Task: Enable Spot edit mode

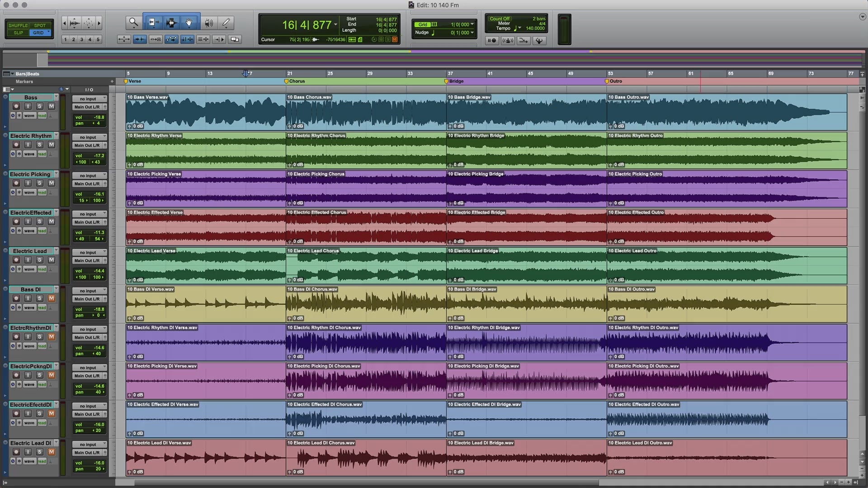Action: [40, 25]
